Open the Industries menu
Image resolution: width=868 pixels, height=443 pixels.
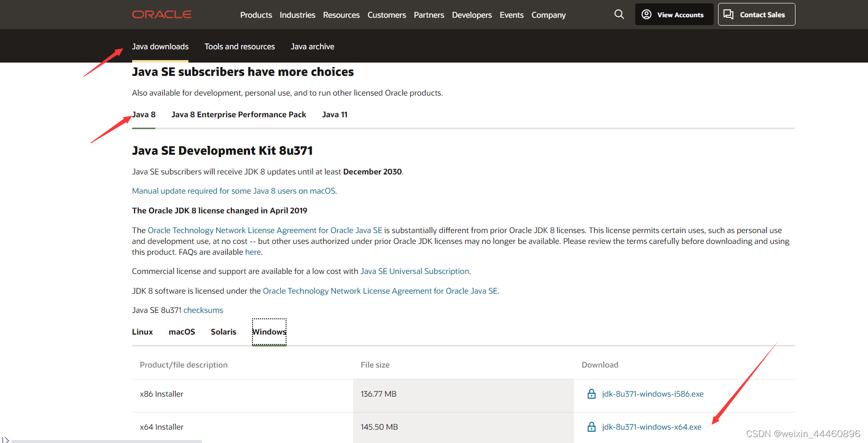coord(297,15)
